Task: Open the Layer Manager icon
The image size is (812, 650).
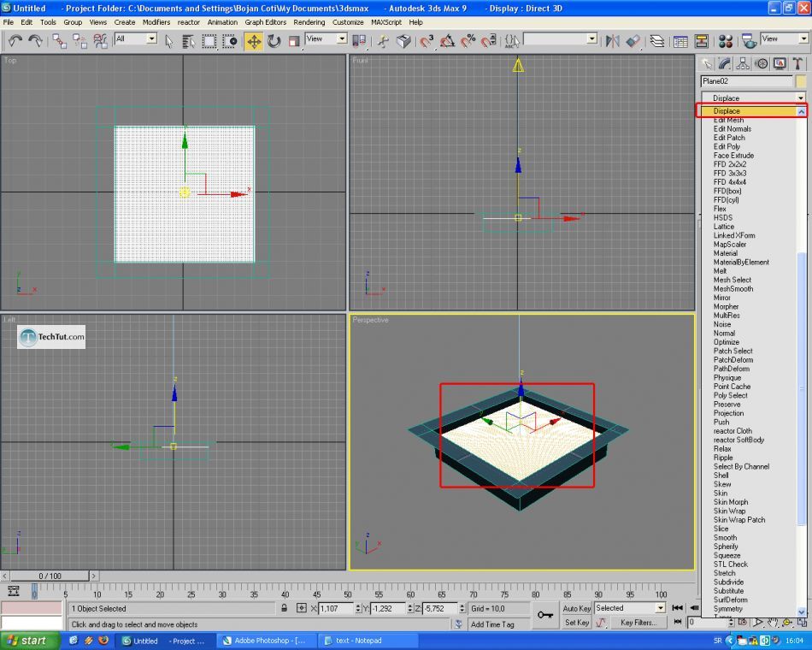Action: tap(657, 41)
